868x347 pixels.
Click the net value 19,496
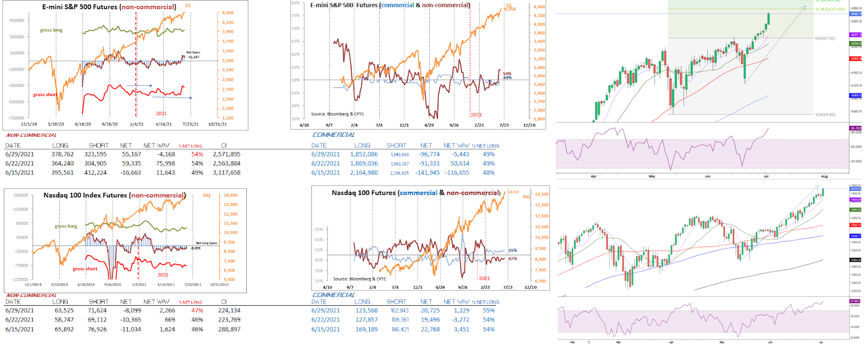[430, 320]
